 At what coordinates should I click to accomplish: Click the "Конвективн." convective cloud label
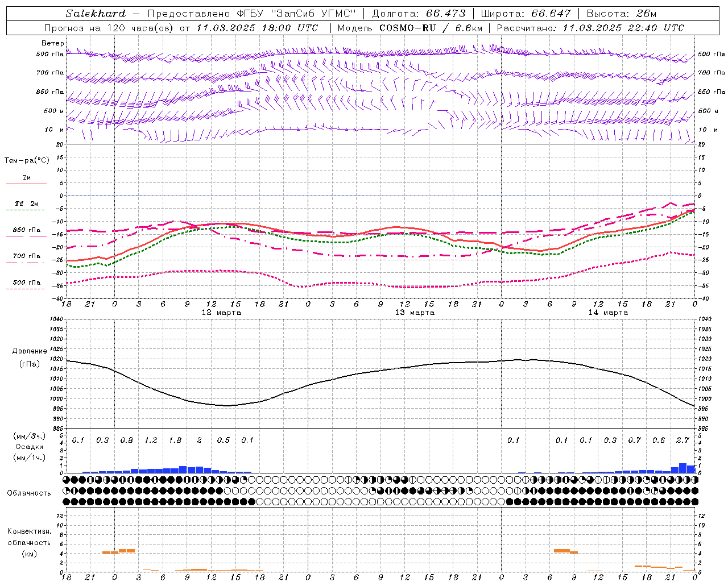[x=29, y=531]
